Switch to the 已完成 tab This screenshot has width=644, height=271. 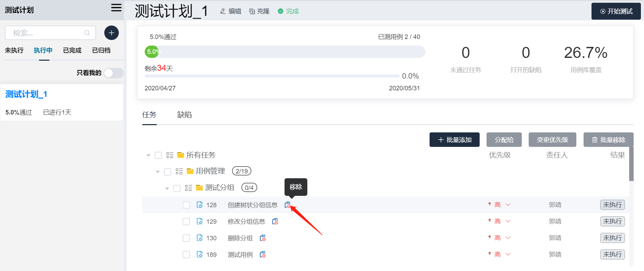coord(72,50)
